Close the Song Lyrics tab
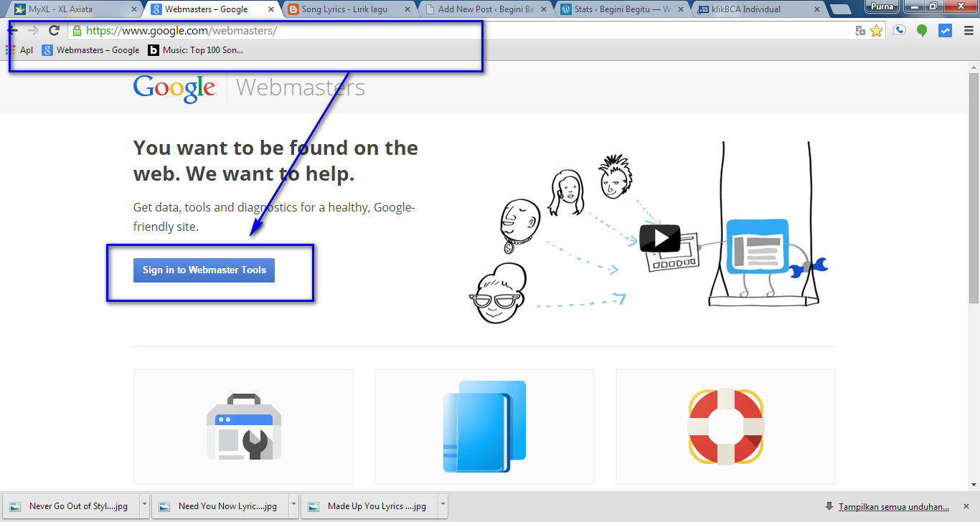This screenshot has height=522, width=980. (x=406, y=10)
